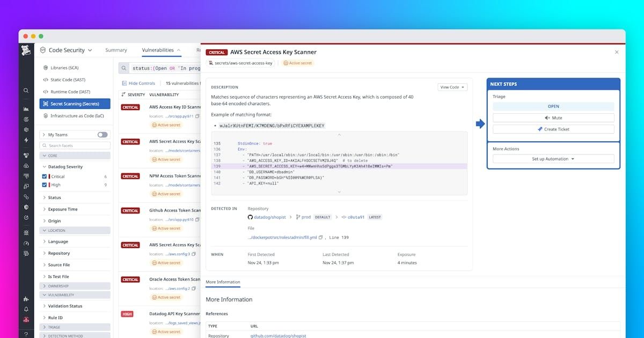Screen dimensions: 644x338
Task: Close the AWS Secret Access Key Scanner panel
Action: (617, 52)
